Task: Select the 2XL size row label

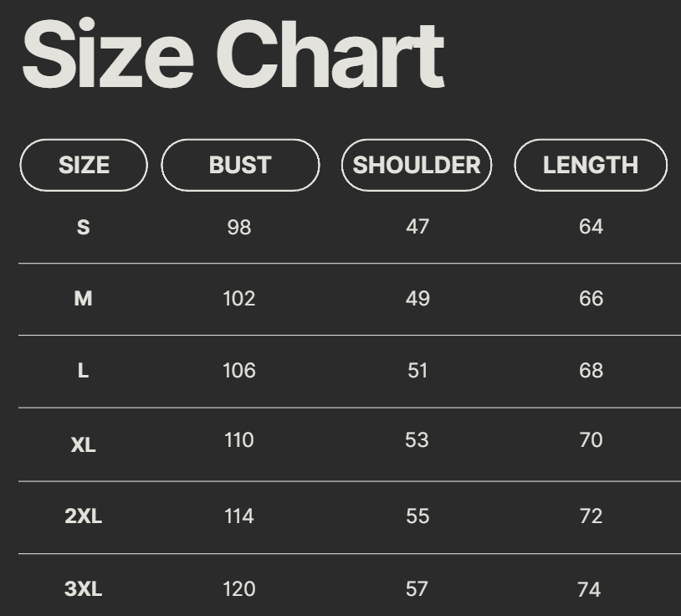Action: pyautogui.click(x=84, y=516)
